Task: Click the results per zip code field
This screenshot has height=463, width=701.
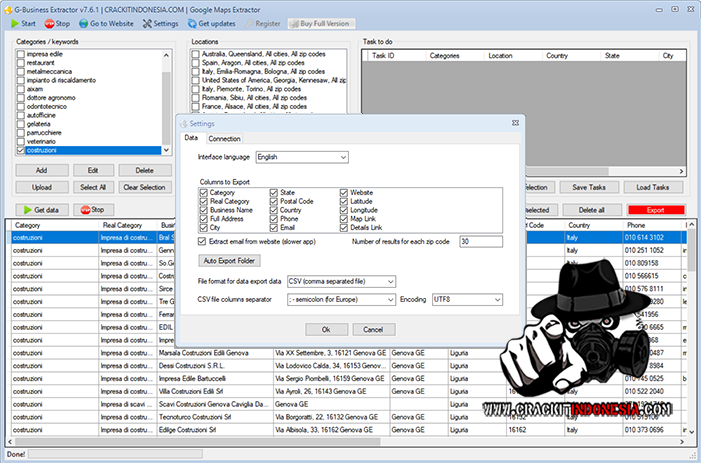Action: (x=480, y=241)
